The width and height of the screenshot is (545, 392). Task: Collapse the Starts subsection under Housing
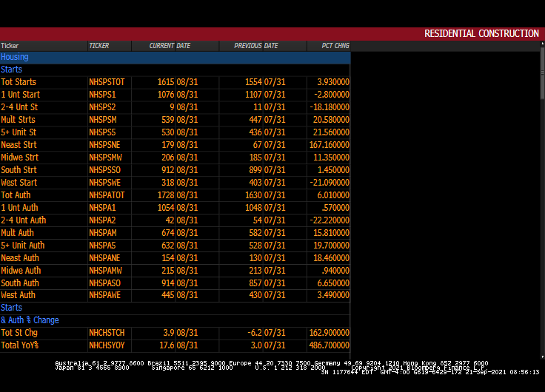coord(12,70)
